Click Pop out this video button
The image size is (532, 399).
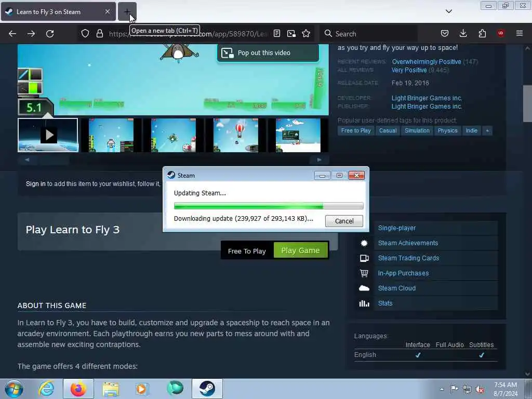[268, 53]
